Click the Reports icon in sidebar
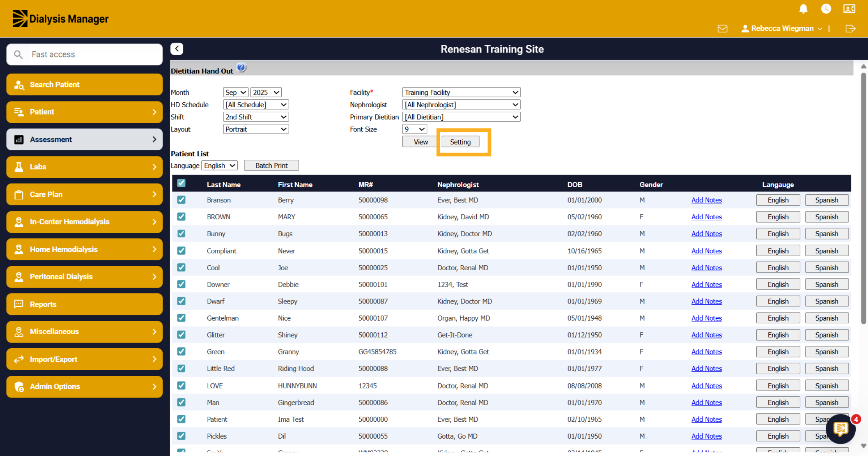The height and width of the screenshot is (456, 868). click(19, 304)
